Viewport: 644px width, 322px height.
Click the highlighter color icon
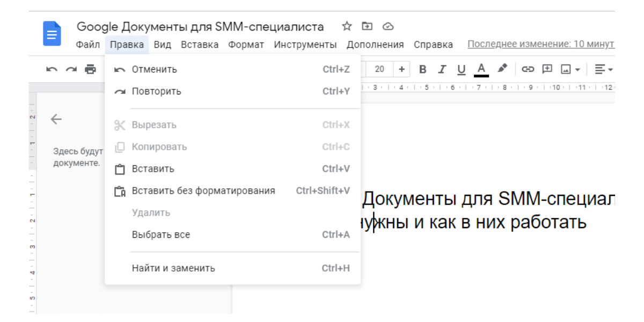(x=502, y=69)
